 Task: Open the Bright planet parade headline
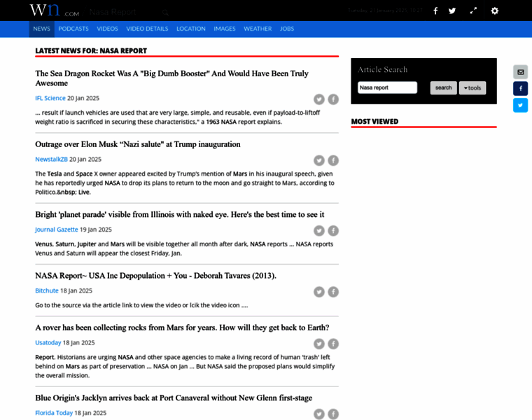click(x=180, y=214)
